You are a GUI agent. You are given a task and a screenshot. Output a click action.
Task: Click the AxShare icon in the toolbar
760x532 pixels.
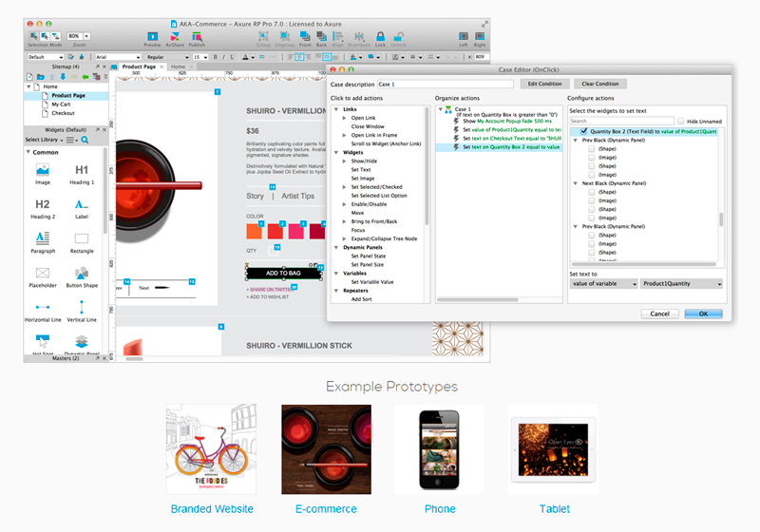[x=175, y=36]
